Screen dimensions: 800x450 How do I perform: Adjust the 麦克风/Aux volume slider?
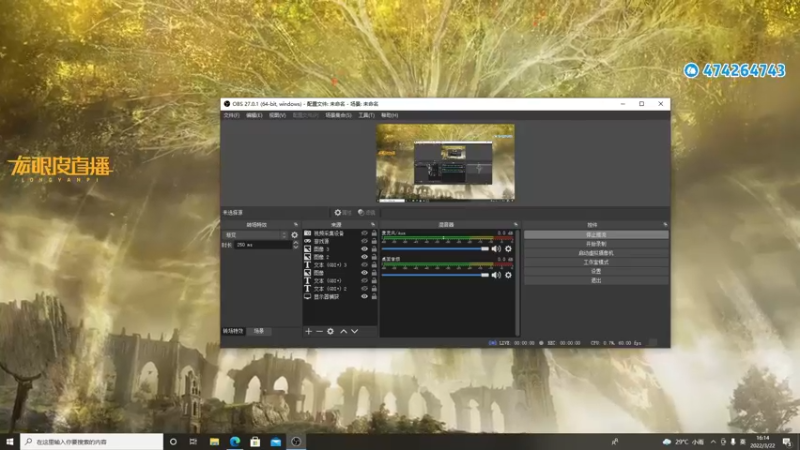coord(435,249)
